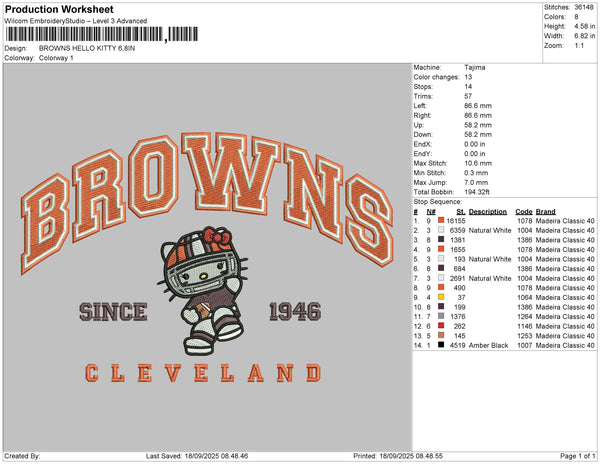This screenshot has height=464, width=600.
Task: Click the Width value '6.82 in'
Action: coord(584,36)
